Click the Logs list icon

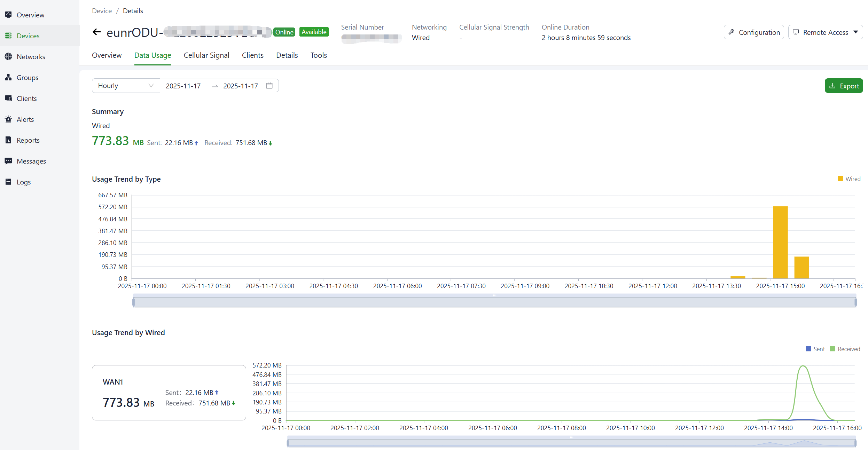8,182
